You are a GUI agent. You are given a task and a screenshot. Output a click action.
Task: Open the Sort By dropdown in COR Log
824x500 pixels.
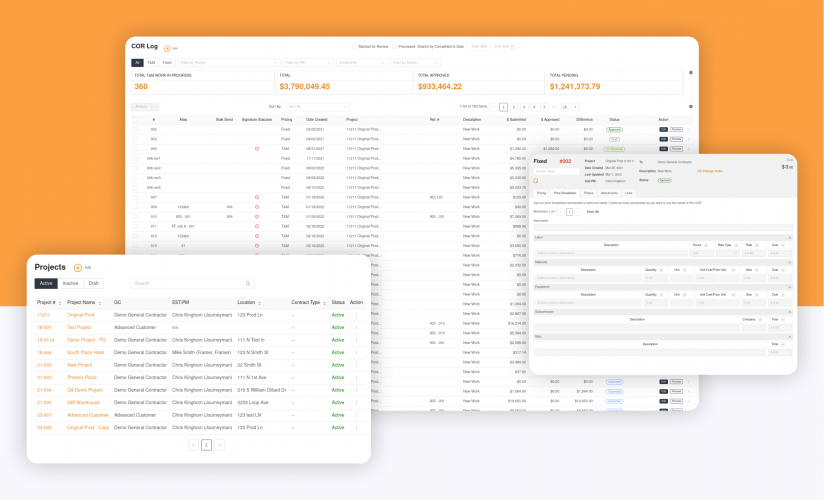(317, 107)
